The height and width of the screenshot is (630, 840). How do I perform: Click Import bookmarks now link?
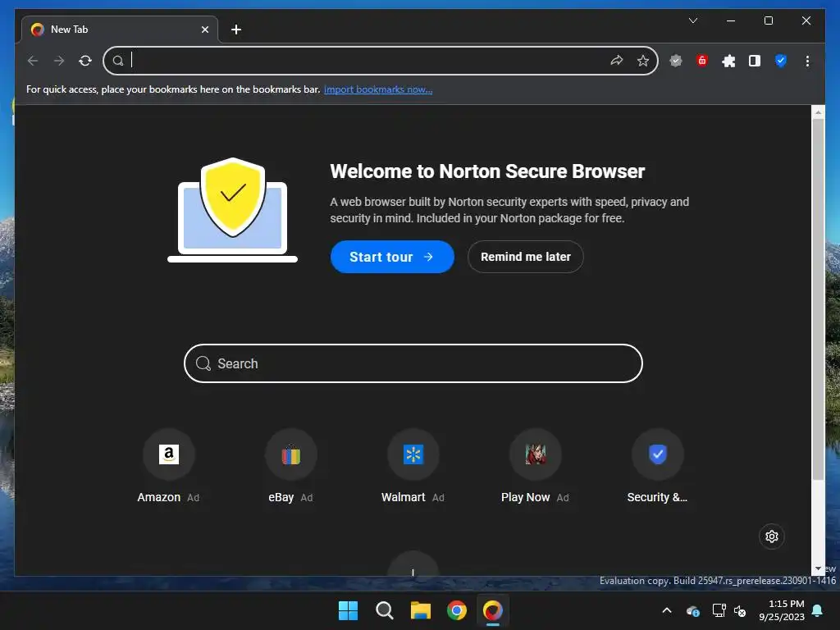(x=378, y=89)
